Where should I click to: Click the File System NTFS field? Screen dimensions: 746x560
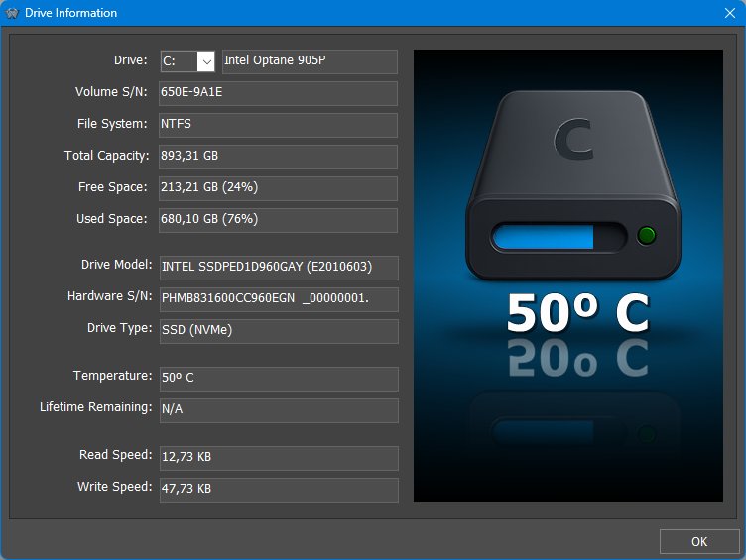[x=278, y=125]
